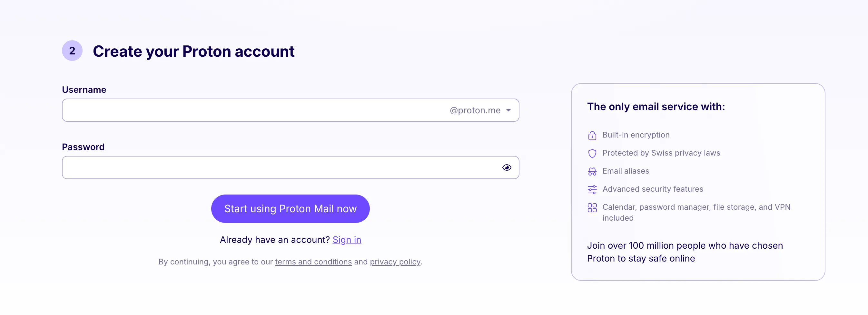Open the Sign in link
The width and height of the screenshot is (868, 315).
click(346, 240)
